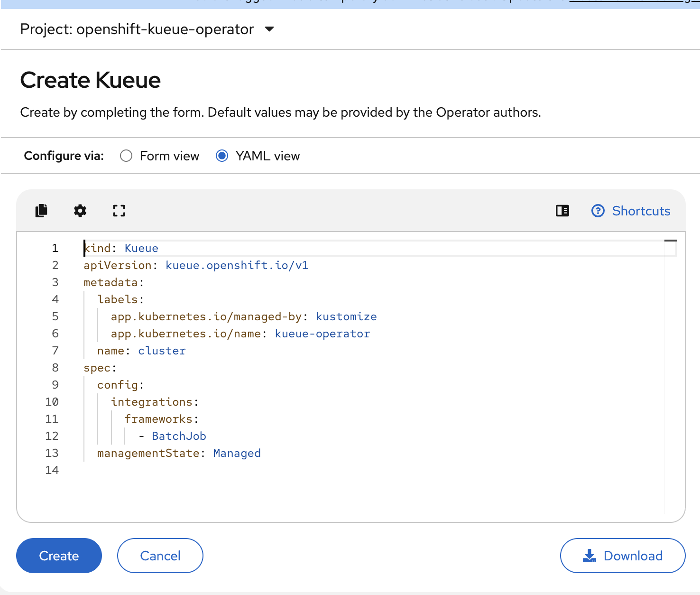Screen dimensions: 700x595
Task: Open project selector openshift-kueue-operator
Action: tap(137, 29)
